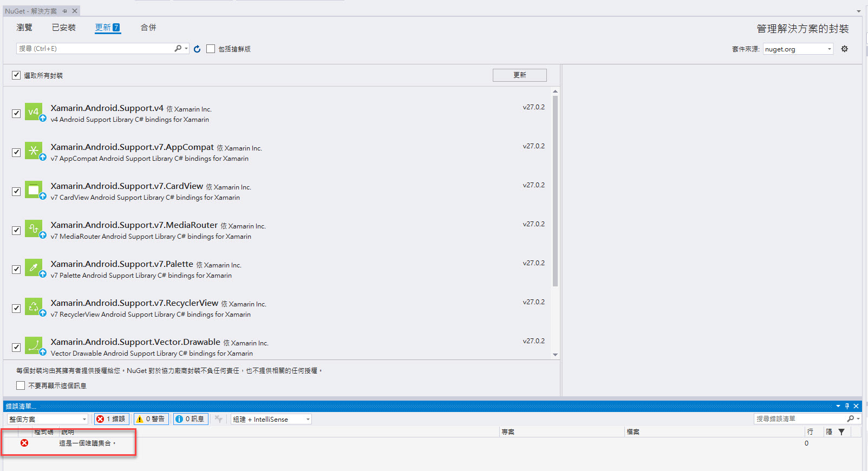
Task: Uncheck Support.Vector.Drawable package
Action: 16,347
